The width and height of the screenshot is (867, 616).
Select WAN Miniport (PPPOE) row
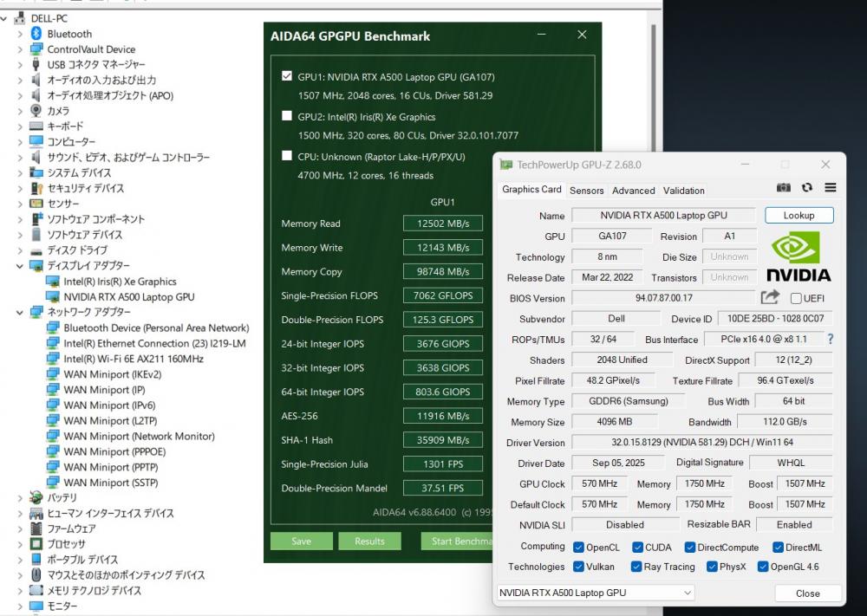pyautogui.click(x=114, y=451)
